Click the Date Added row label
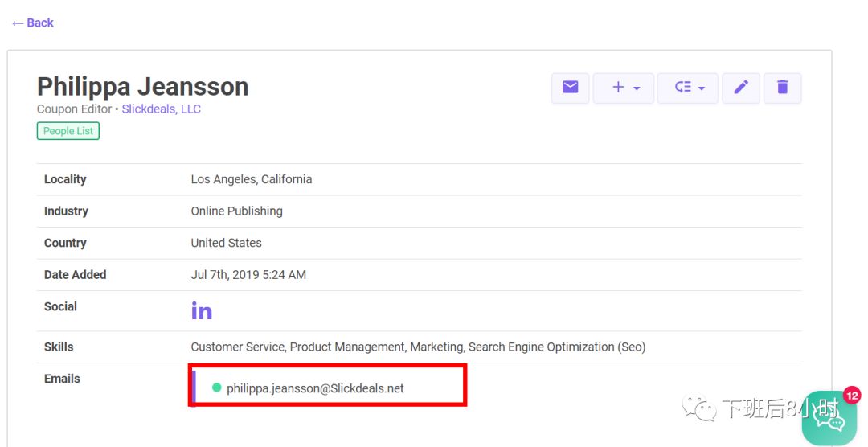The height and width of the screenshot is (447, 868). coord(76,275)
